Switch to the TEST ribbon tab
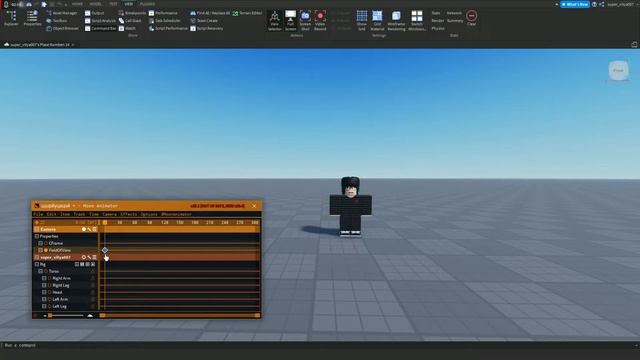The width and height of the screenshot is (640, 360). click(113, 4)
